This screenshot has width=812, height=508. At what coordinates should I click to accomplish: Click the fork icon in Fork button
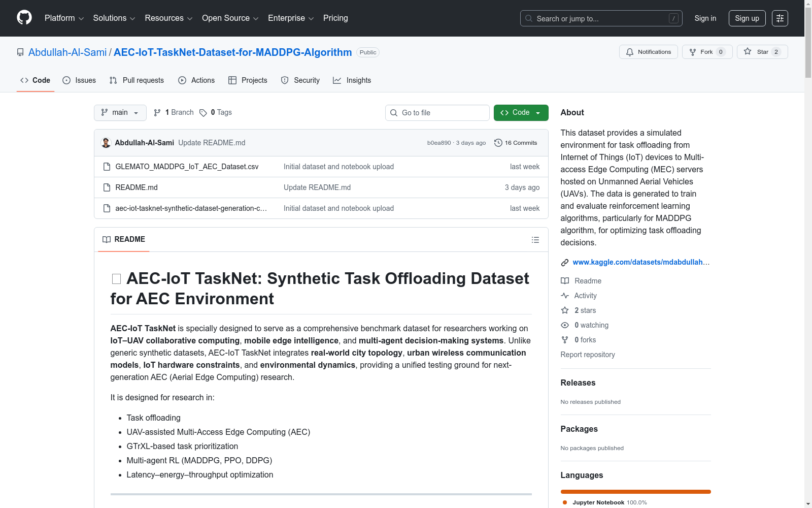693,52
